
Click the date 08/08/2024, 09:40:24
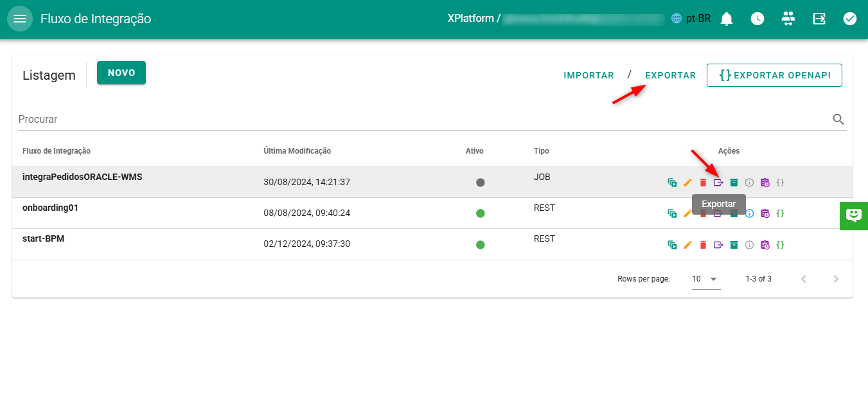tap(307, 213)
